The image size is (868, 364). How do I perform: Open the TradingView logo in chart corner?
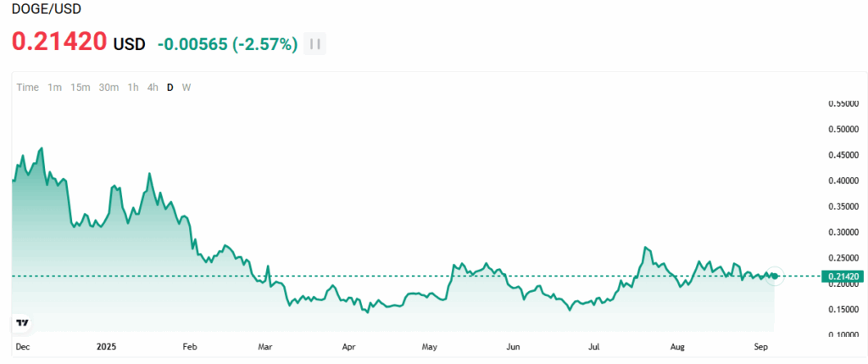(x=23, y=322)
